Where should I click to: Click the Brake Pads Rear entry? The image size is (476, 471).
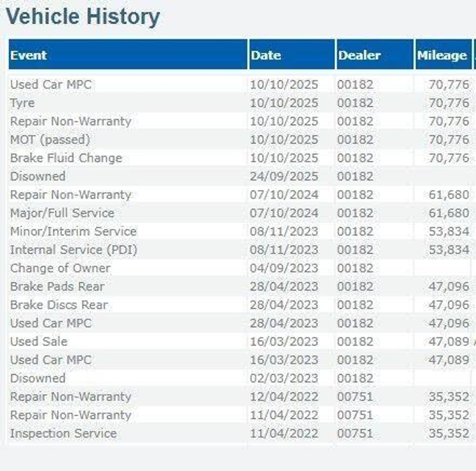pos(57,286)
